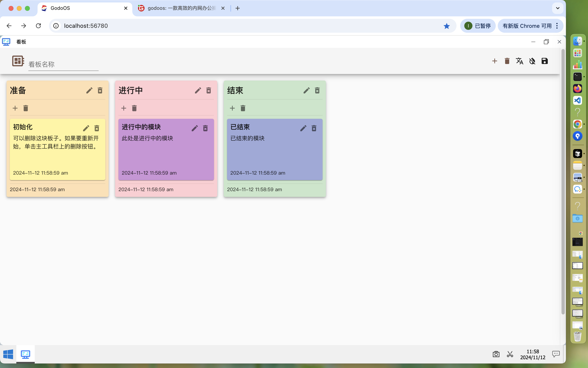
Task: Clear all cards in 进行中 column
Action: point(134,108)
